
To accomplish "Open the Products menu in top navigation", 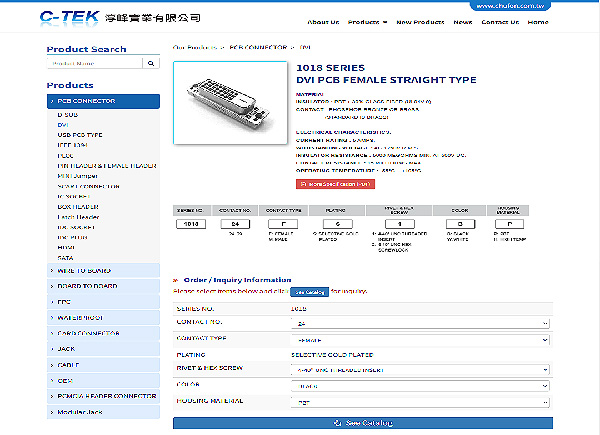I will coord(370,22).
